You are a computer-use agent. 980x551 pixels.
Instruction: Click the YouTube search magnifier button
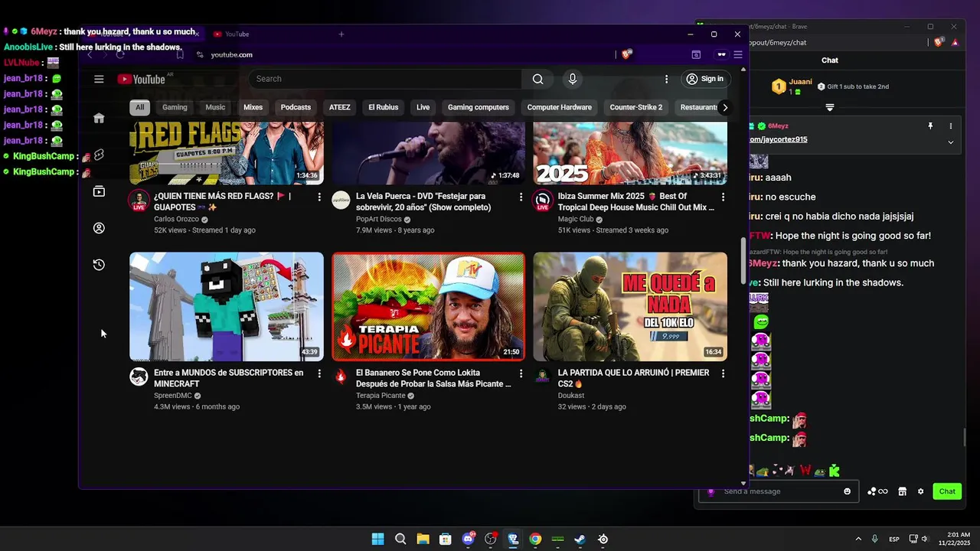(537, 79)
